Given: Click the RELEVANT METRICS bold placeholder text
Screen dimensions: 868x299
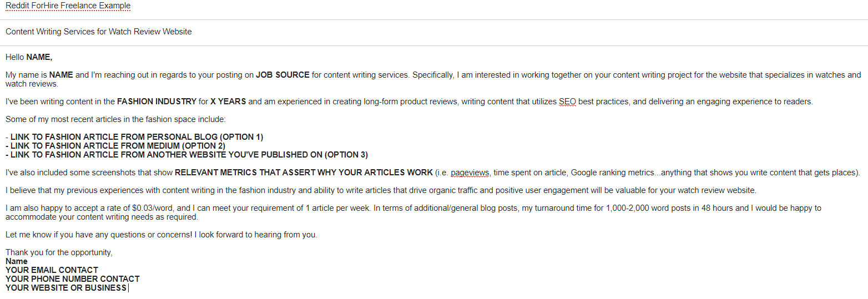Looking at the screenshot, I should pos(303,173).
